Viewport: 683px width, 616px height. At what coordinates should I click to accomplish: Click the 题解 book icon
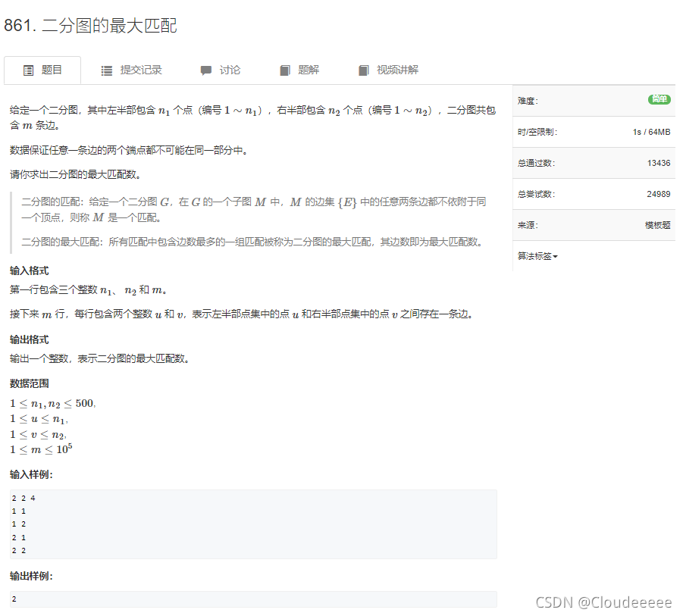[x=285, y=70]
